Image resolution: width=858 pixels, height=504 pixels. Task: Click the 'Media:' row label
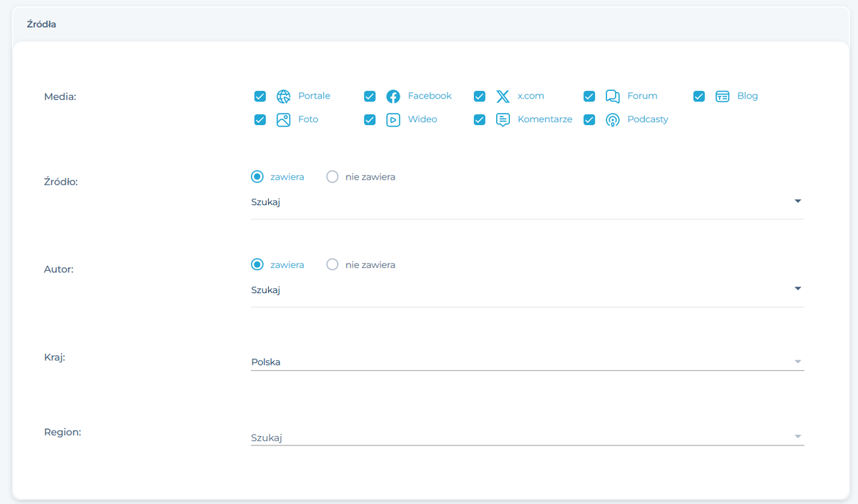pos(60,97)
